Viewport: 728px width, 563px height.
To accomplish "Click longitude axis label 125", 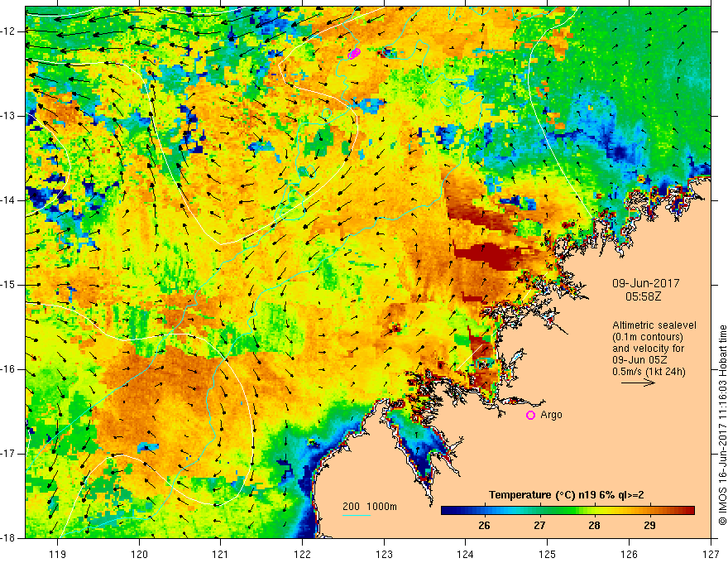I will pyautogui.click(x=548, y=554).
